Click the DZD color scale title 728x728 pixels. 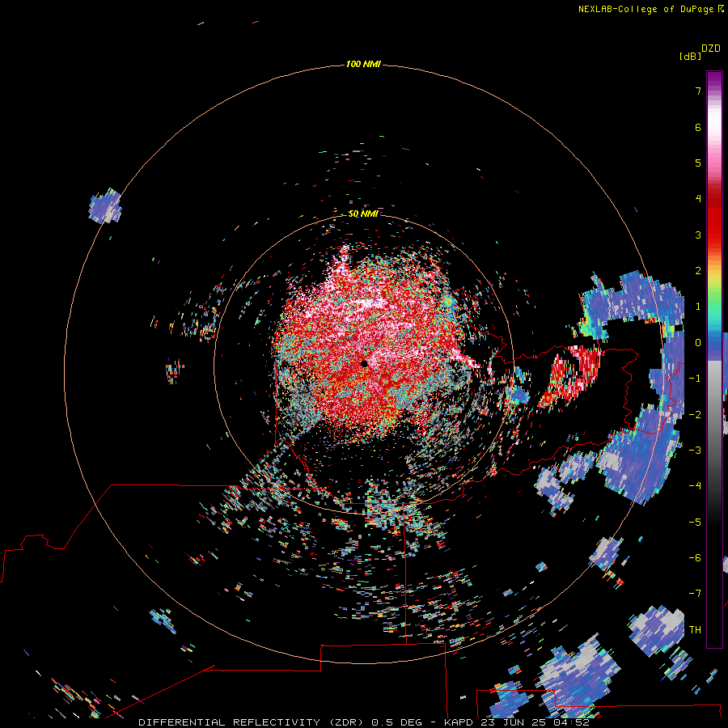[711, 49]
